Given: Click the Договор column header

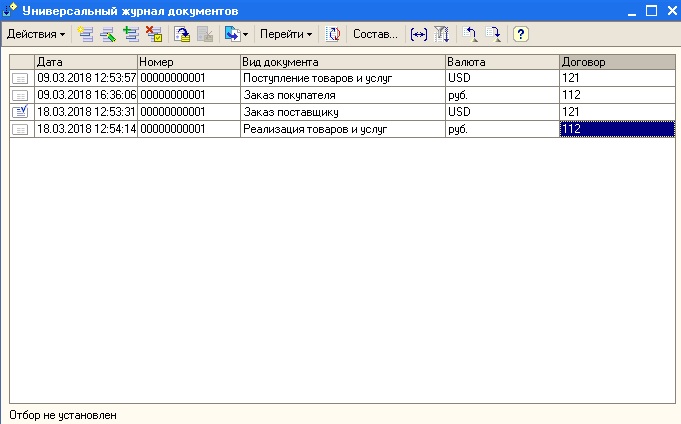Looking at the screenshot, I should (x=616, y=62).
